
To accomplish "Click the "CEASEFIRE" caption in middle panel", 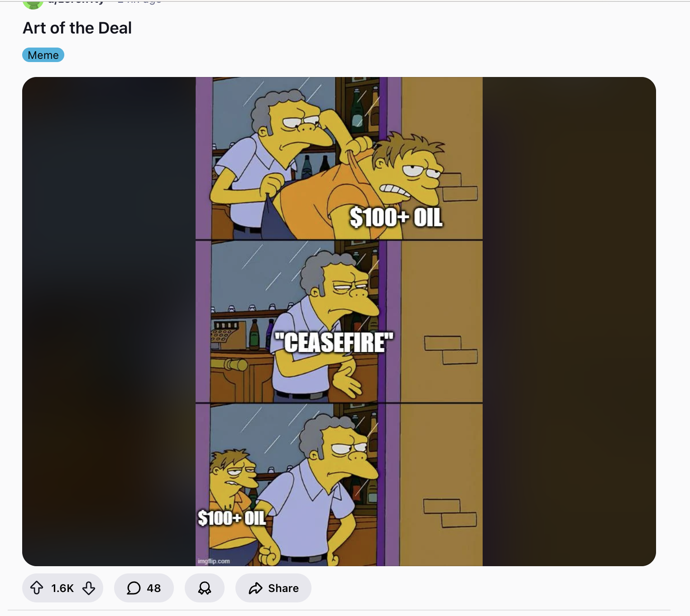I will click(334, 342).
